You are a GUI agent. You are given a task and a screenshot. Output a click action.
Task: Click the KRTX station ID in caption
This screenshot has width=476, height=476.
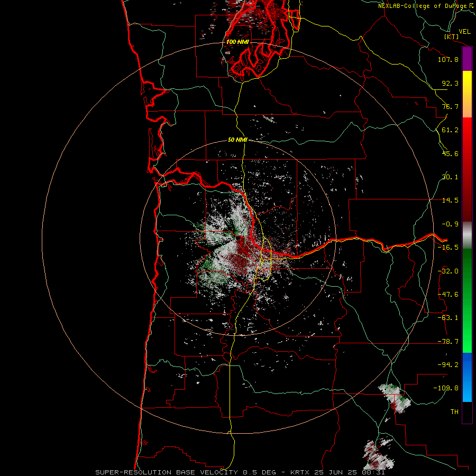tap(301, 472)
